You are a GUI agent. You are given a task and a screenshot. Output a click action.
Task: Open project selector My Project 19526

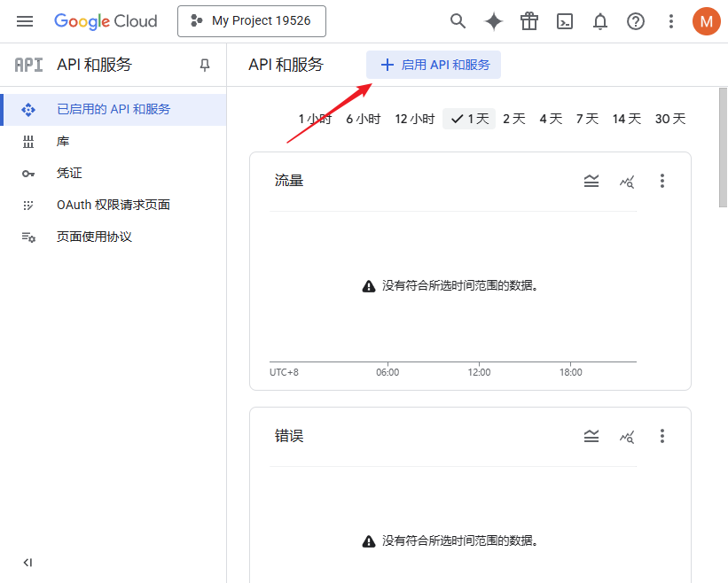point(251,20)
